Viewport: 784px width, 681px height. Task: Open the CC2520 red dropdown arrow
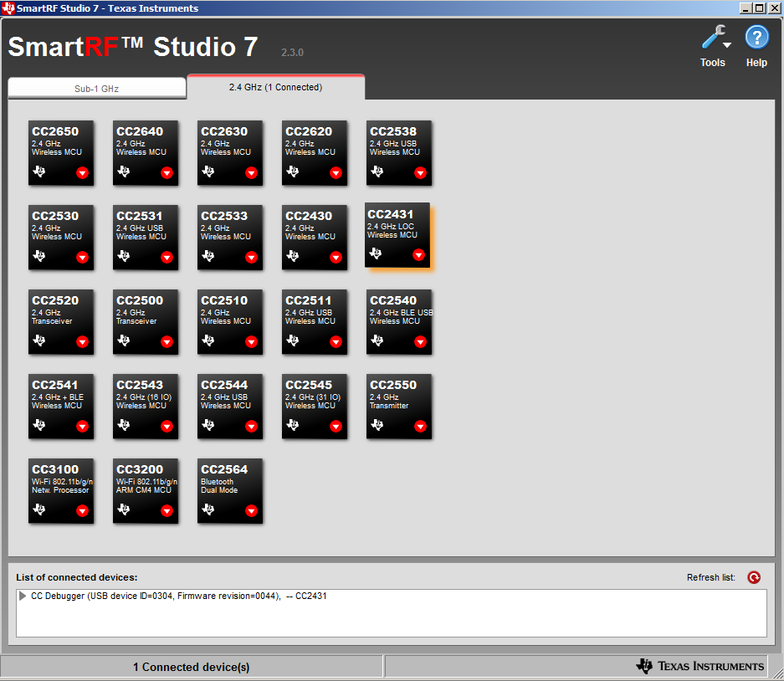pyautogui.click(x=83, y=342)
